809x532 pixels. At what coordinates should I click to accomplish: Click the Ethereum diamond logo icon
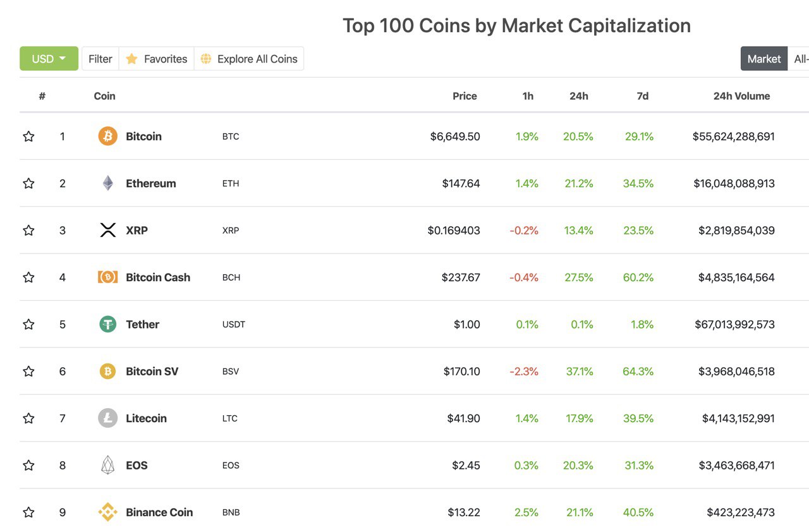(108, 183)
